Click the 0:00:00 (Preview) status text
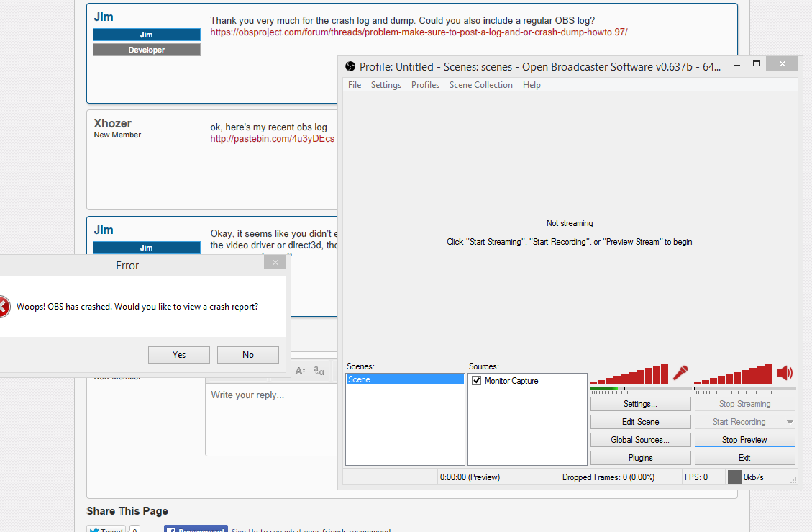This screenshot has width=812, height=532. click(470, 477)
